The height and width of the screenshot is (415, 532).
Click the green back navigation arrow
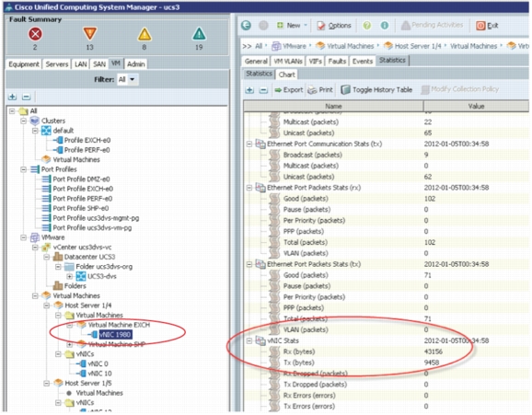tap(246, 26)
